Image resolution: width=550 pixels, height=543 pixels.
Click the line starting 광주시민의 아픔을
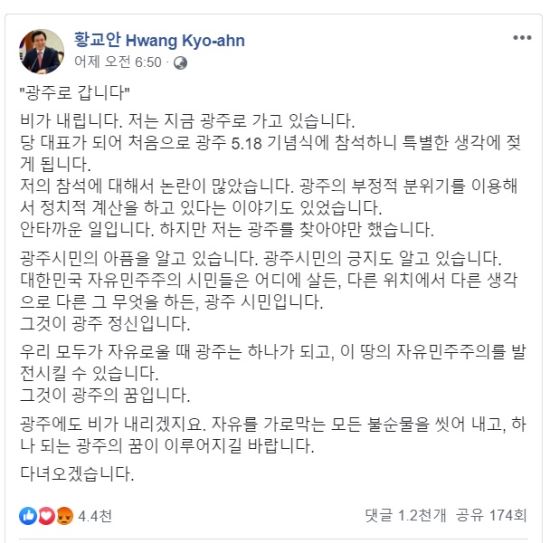point(261,258)
